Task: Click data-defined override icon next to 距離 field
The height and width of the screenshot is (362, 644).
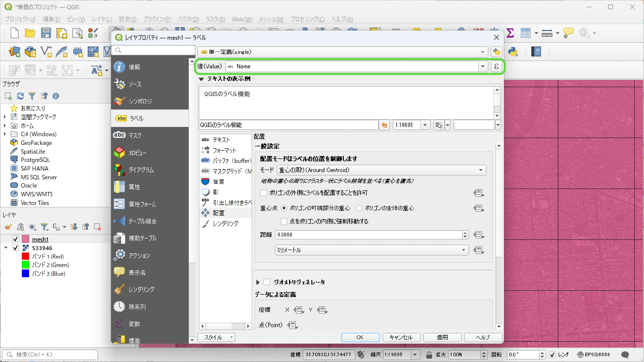Action: coord(479,235)
